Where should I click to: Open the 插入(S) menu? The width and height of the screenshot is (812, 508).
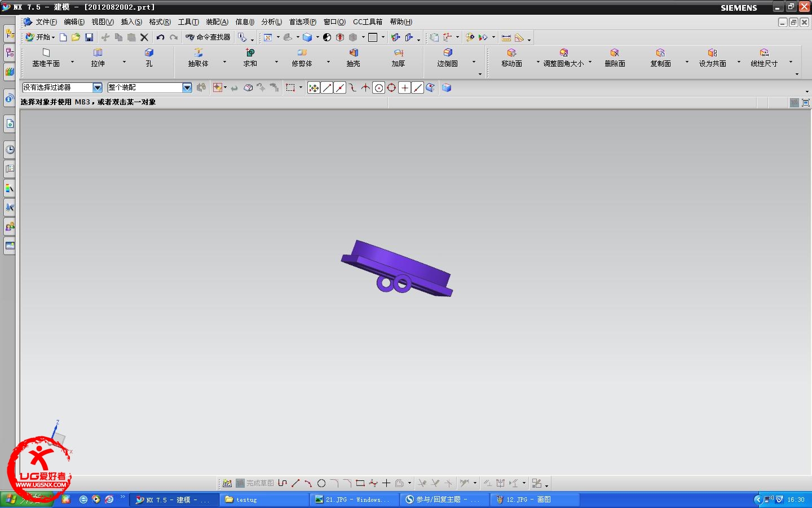click(131, 22)
